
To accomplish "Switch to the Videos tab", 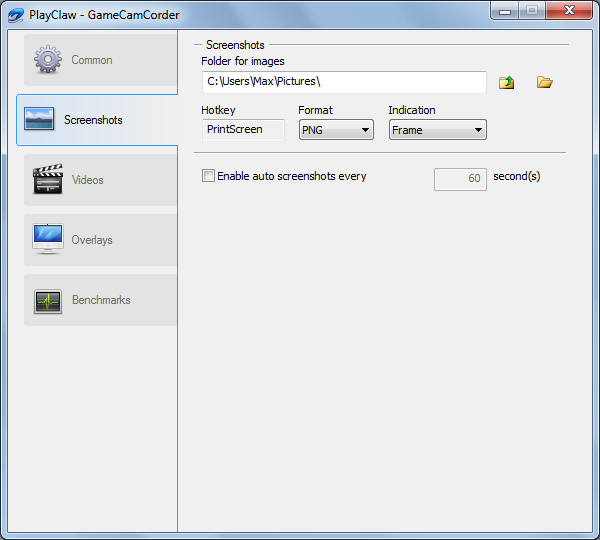I will (x=101, y=180).
